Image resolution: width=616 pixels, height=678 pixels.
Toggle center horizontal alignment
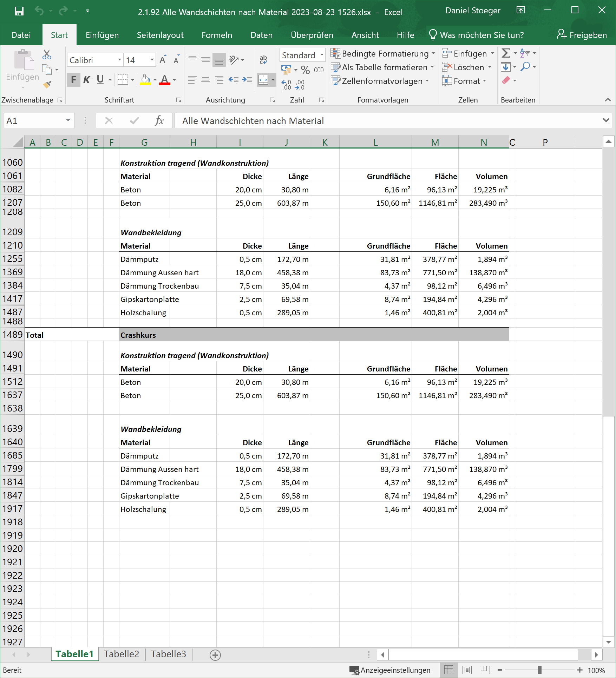(x=206, y=80)
